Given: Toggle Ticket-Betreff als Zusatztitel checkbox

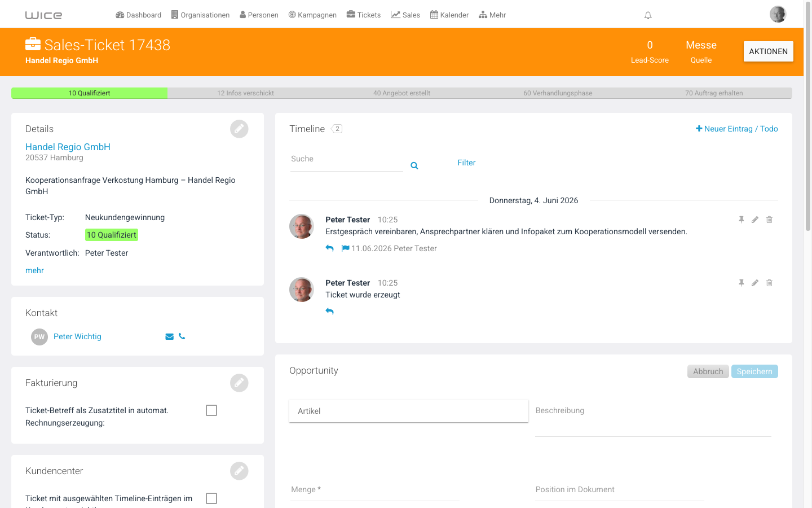Looking at the screenshot, I should tap(211, 410).
